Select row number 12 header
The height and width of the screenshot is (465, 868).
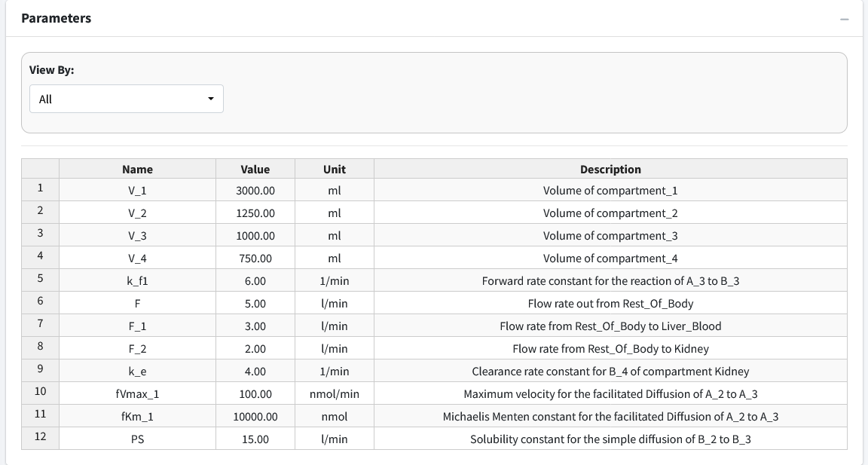[41, 437]
